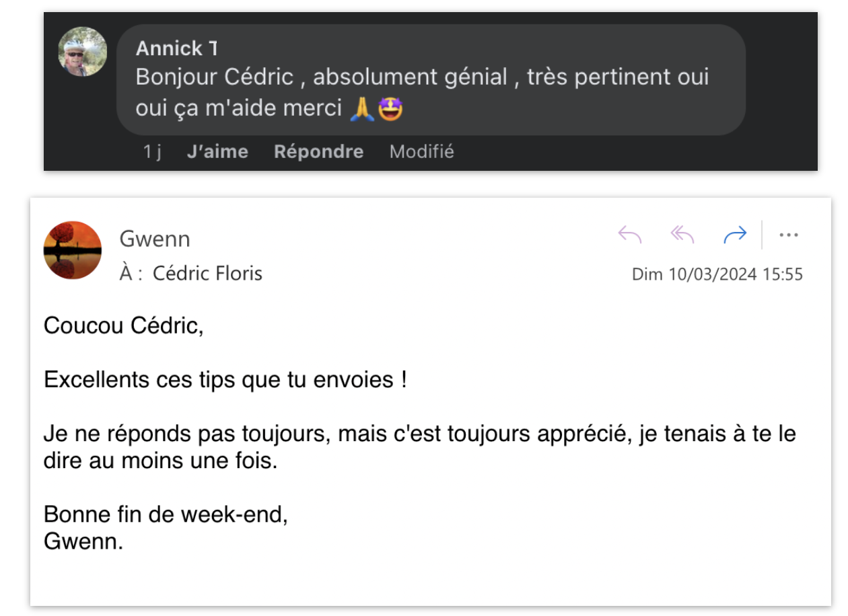Viewport: 848px width, 616px height.
Task: Click the 'Excellents ces tips' sentence
Action: click(x=225, y=380)
